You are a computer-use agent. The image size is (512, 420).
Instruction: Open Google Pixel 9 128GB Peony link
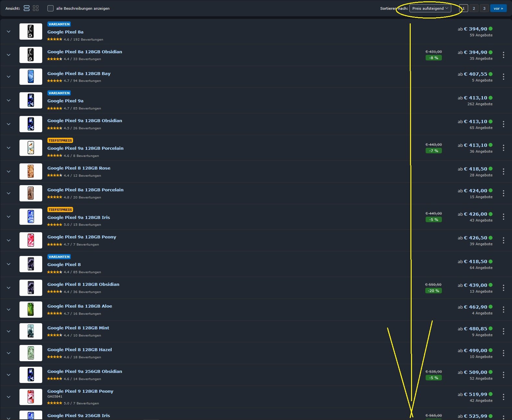80,391
